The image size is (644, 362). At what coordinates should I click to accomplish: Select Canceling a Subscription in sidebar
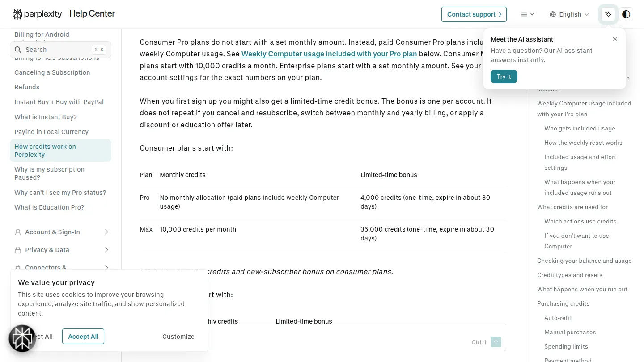pos(52,72)
